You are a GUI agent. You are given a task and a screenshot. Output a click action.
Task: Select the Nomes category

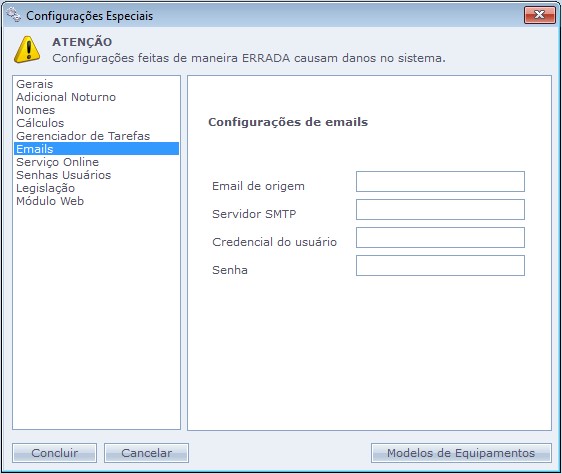click(x=35, y=110)
